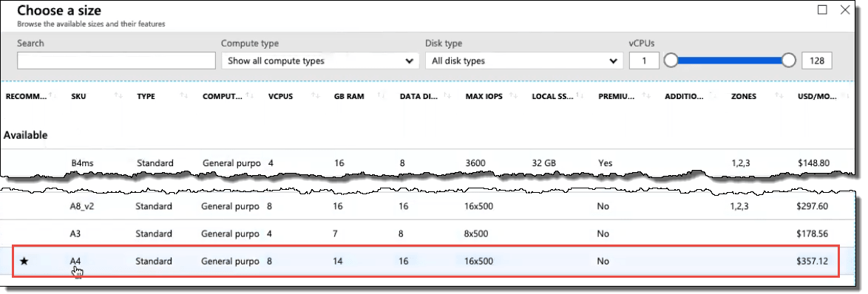Sort by the GB RAM column header
This screenshot has height=294, width=868.
tap(349, 96)
